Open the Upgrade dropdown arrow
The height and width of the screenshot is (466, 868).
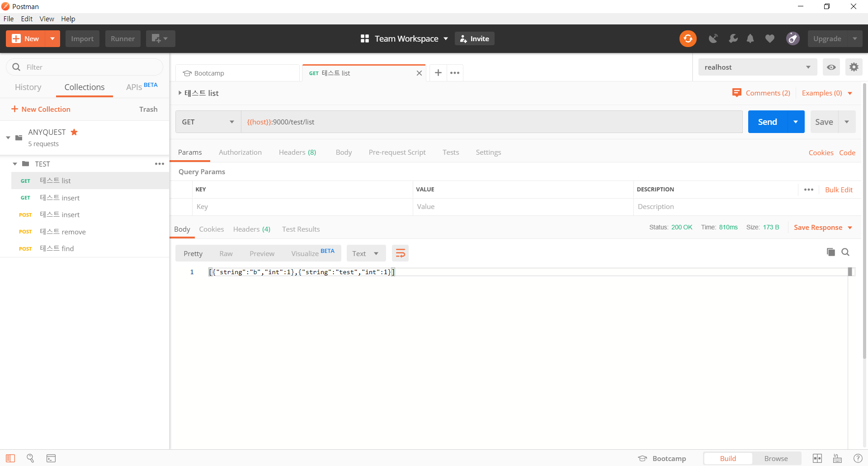(x=854, y=38)
